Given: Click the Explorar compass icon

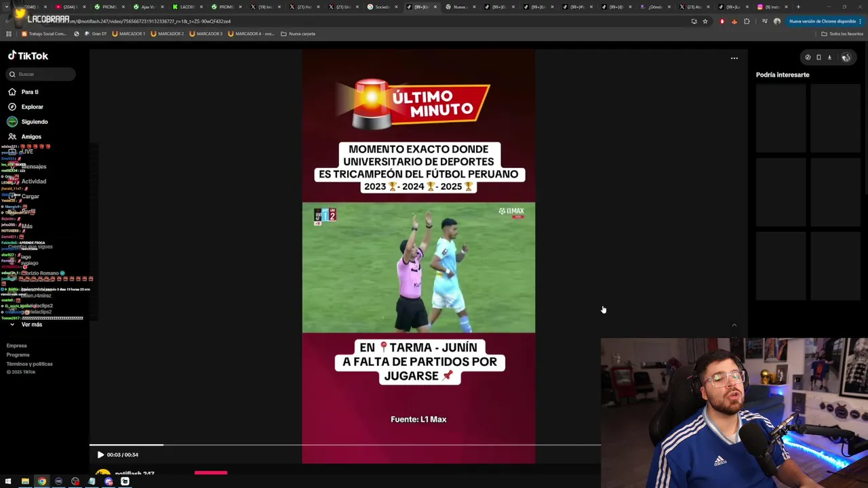Looking at the screenshot, I should [12, 107].
